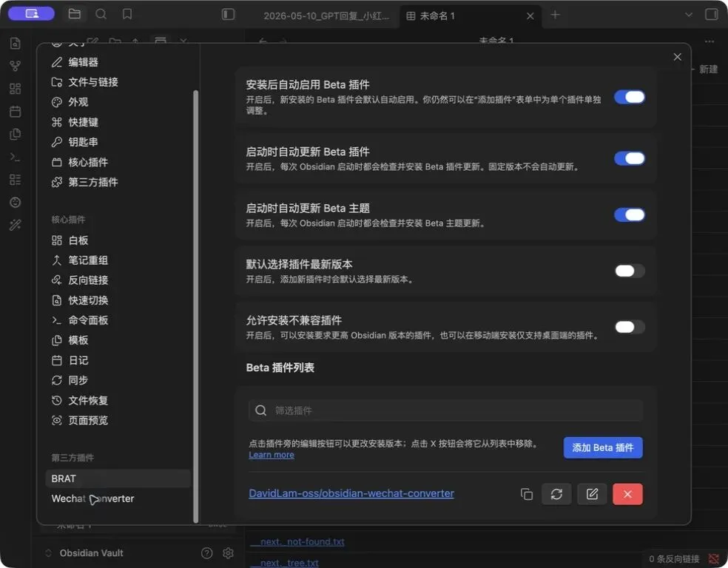Open 第三方插件 settings section
Image resolution: width=728 pixels, height=568 pixels.
click(x=84, y=182)
